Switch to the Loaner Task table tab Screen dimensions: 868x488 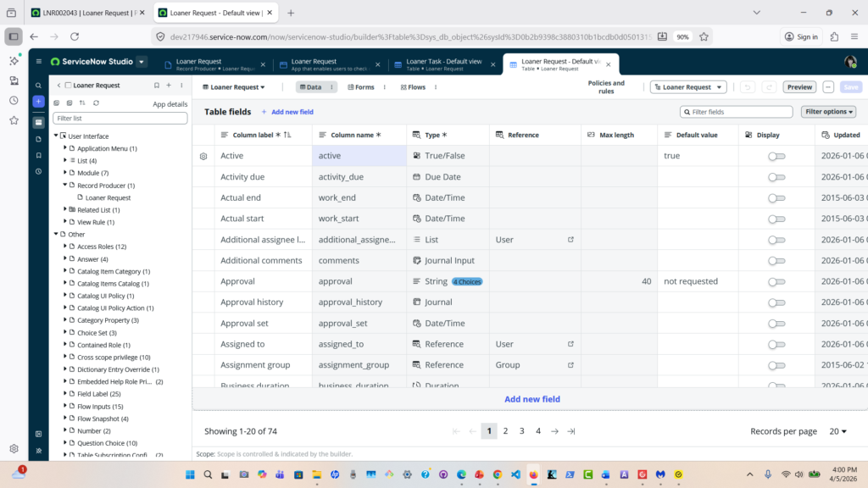[x=442, y=64]
